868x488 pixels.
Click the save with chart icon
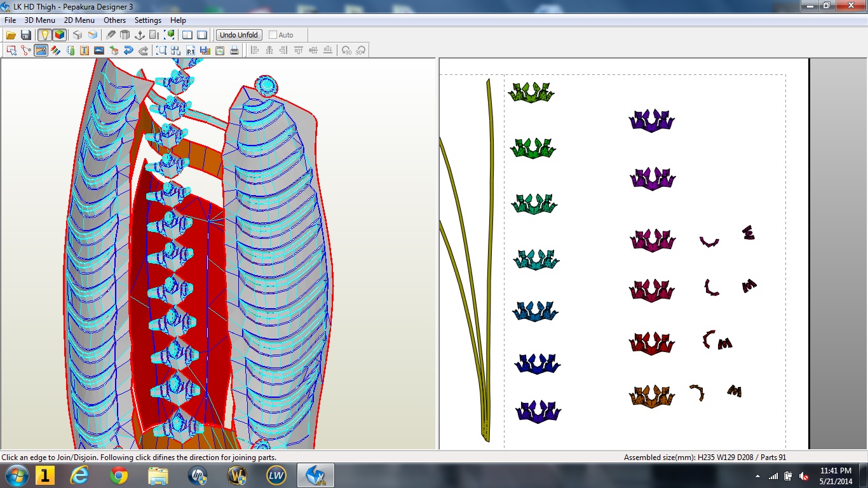[205, 50]
